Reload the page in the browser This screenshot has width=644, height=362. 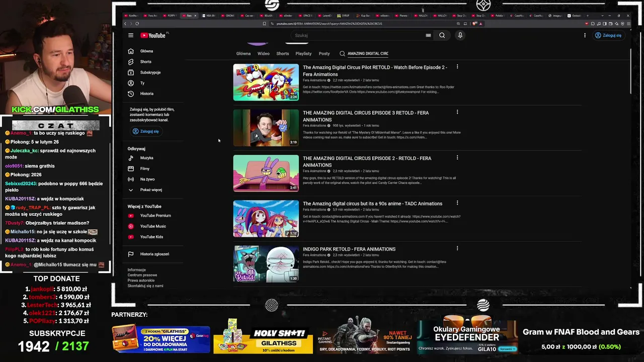(x=137, y=24)
